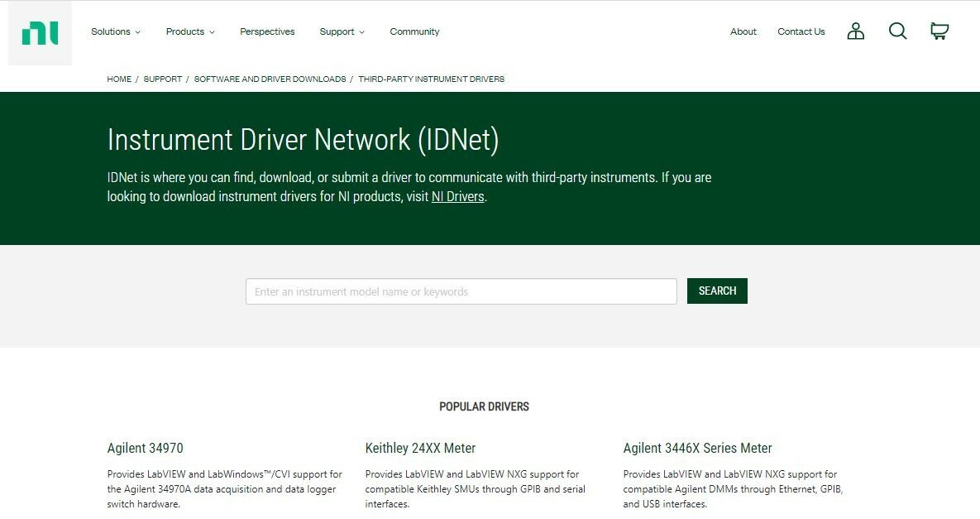980x519 pixels.
Task: Open the site search magnifier icon
Action: [897, 31]
